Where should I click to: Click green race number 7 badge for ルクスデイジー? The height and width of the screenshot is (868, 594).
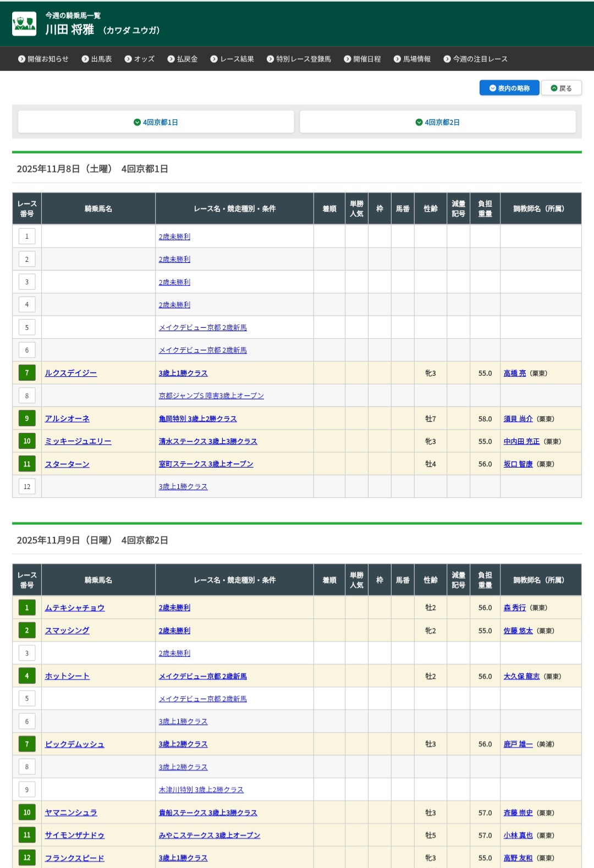point(27,373)
